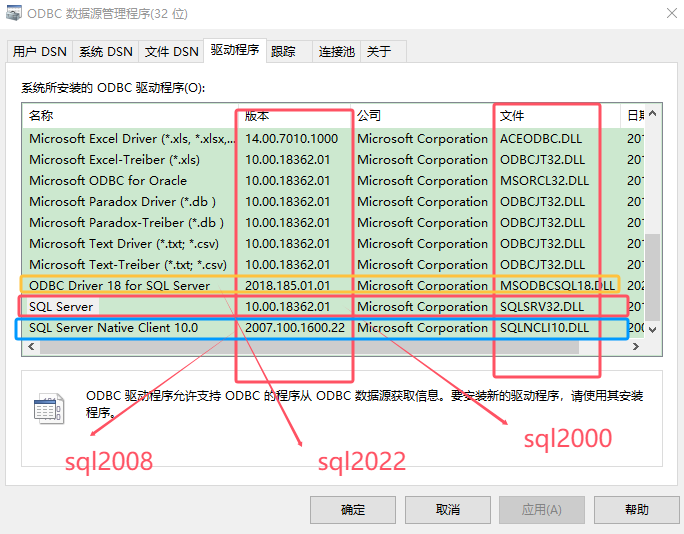
Task: Sort by the 公司 column header
Action: click(422, 116)
